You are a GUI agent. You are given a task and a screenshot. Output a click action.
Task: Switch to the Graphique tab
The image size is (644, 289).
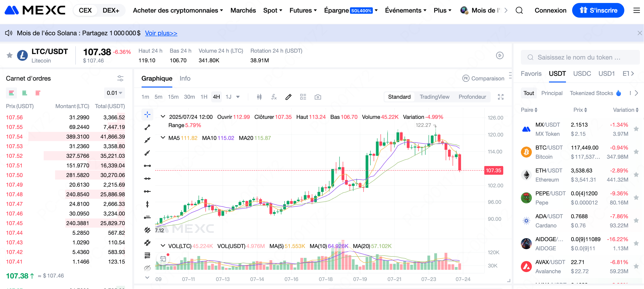pos(157,78)
